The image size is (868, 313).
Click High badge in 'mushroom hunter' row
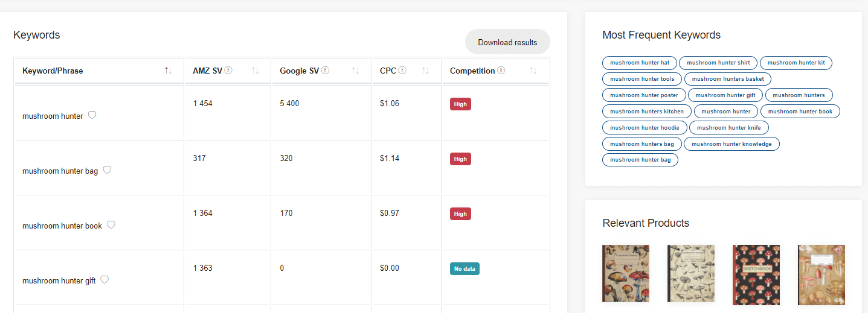coord(460,104)
